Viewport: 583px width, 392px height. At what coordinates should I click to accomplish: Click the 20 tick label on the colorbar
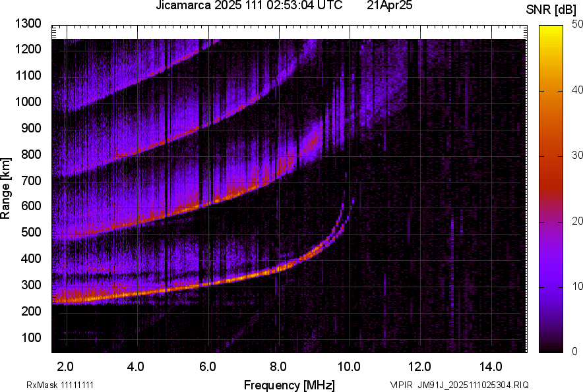(x=578, y=221)
